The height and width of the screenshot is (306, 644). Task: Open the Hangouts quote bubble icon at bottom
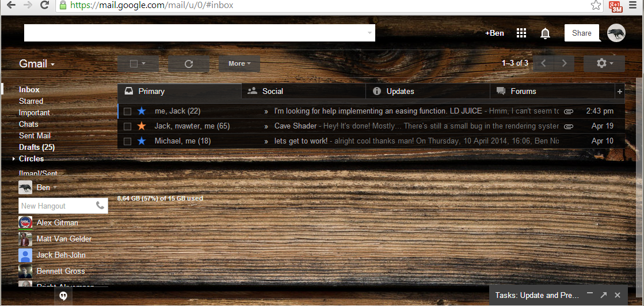[63, 295]
